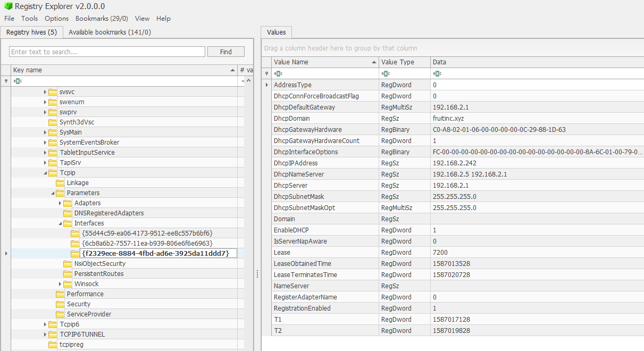This screenshot has height=351, width=644.
Task: Click the filter icon in Data column
Action: [x=437, y=73]
